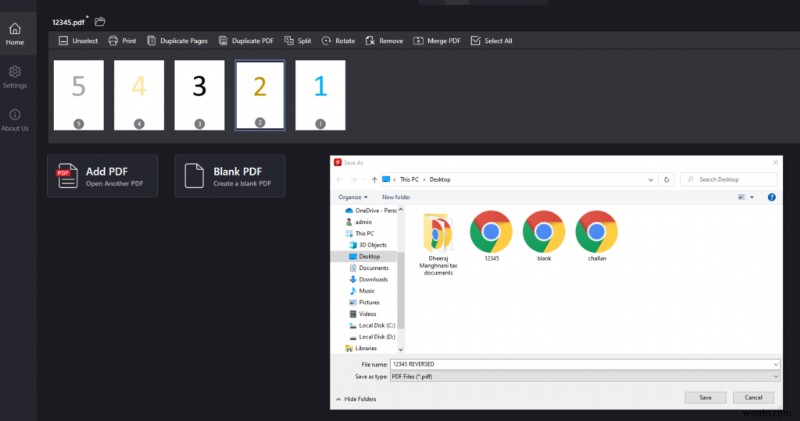Rotate the selected page
800x421 pixels.
coord(327,41)
